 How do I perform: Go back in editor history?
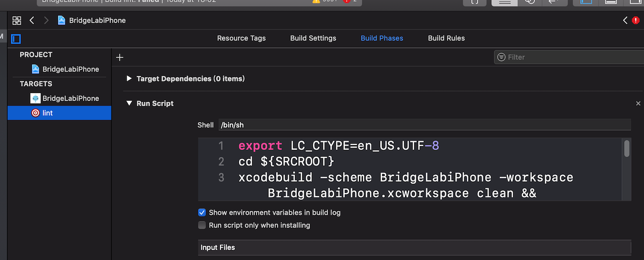[32, 20]
